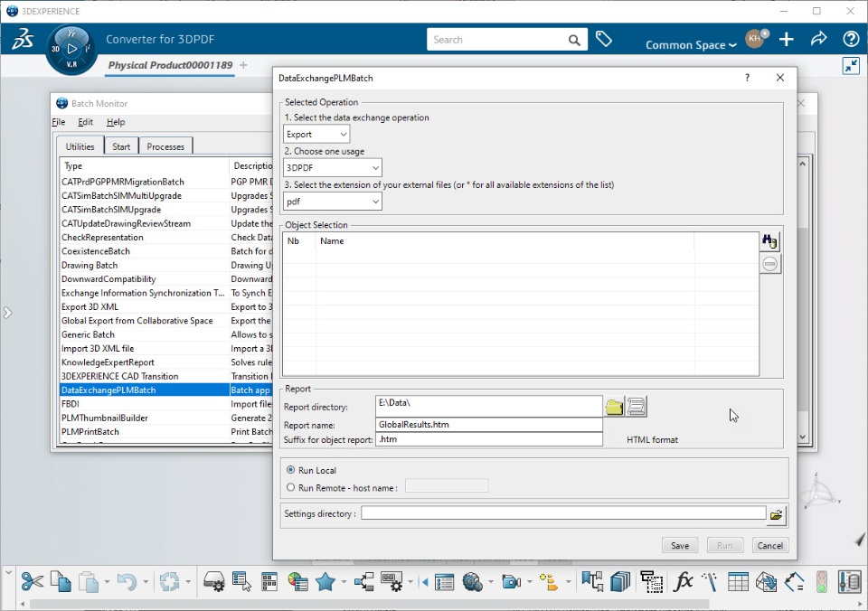868x611 pixels.
Task: Click the collapse window arrows icon
Action: click(851, 66)
